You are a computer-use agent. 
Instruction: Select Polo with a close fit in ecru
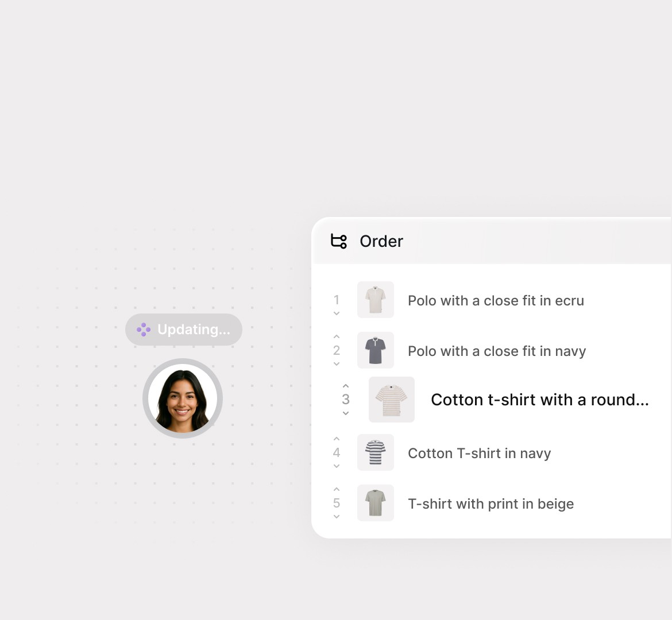[x=496, y=300]
